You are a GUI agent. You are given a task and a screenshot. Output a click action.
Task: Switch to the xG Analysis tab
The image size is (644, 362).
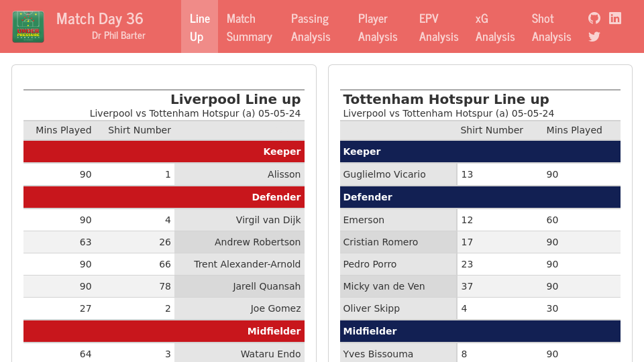495,27
